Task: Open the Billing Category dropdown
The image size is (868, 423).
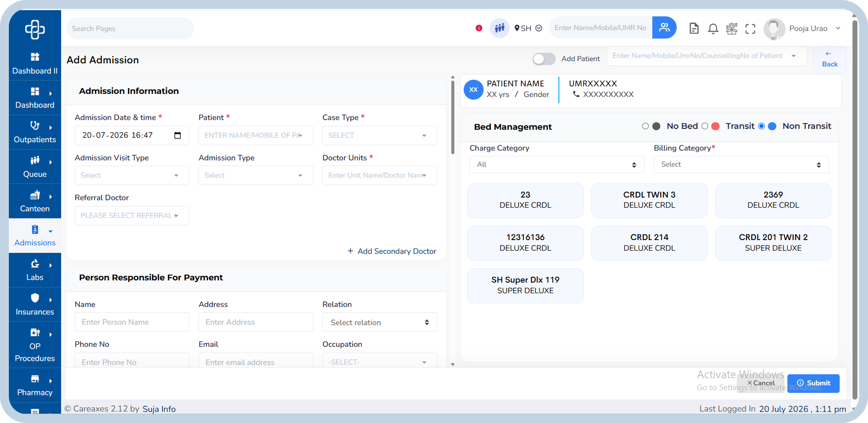Action: tap(741, 164)
